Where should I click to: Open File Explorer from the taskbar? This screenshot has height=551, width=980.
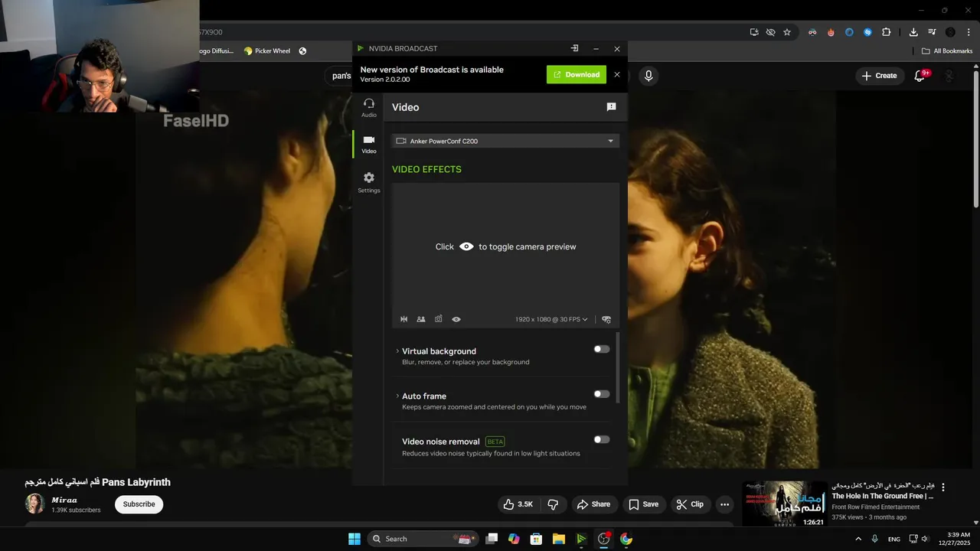coord(559,539)
